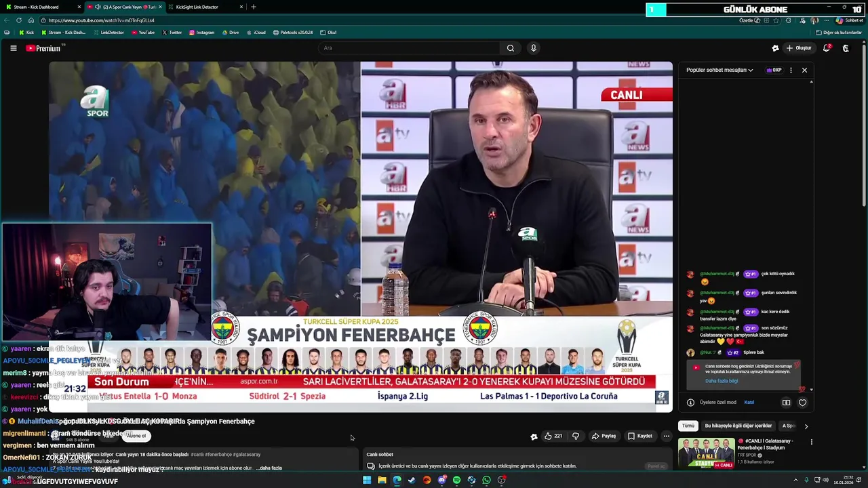Send a heart reaction in chat
Image resolution: width=868 pixels, height=488 pixels.
[802, 403]
